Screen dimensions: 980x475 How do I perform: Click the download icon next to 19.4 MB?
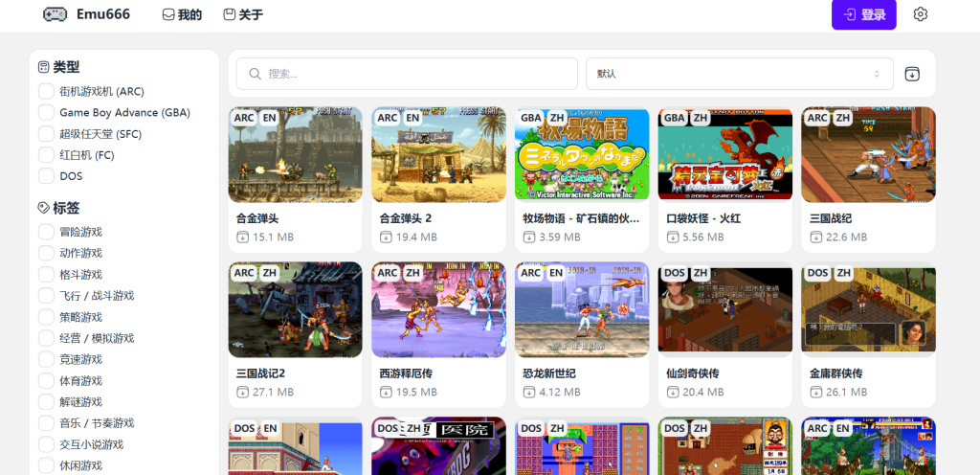point(385,237)
